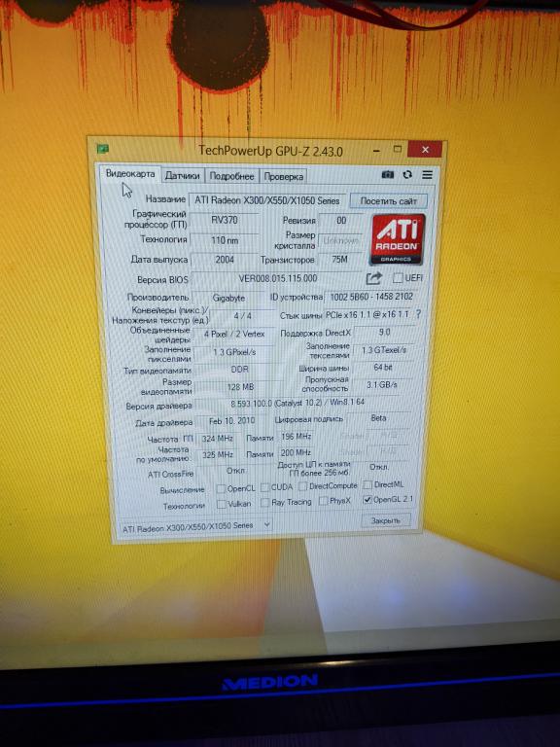
Task: Click the 196 MHz memory clock field
Action: click(x=297, y=437)
